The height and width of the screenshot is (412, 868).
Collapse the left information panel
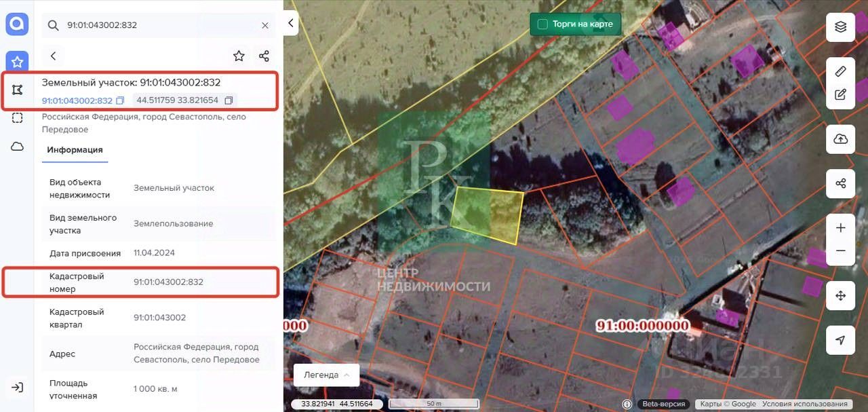click(x=291, y=23)
